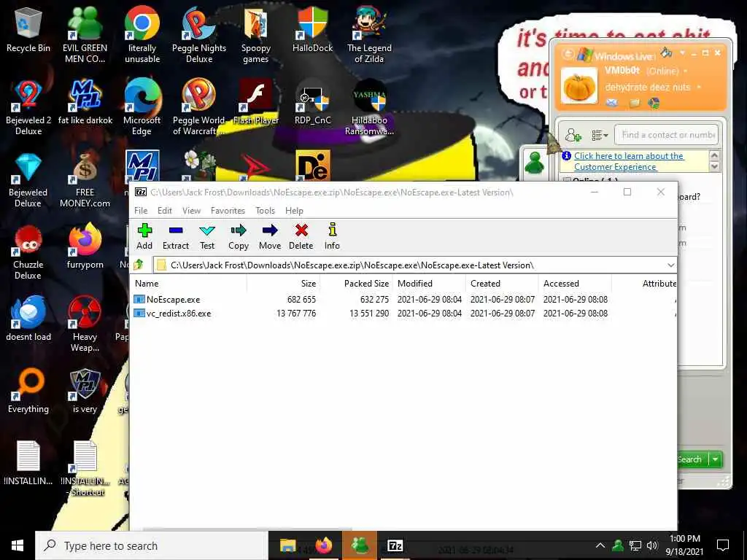The image size is (747, 560).
Task: Click Messenger find a contact field
Action: (x=667, y=135)
